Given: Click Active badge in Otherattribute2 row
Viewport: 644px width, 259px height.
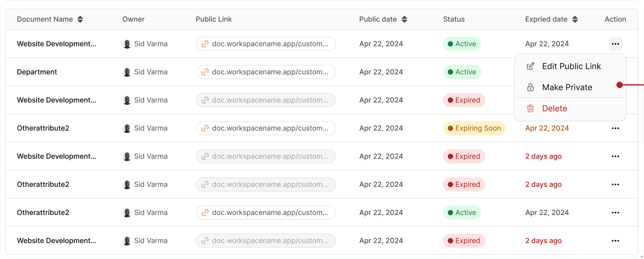Looking at the screenshot, I should 462,213.
